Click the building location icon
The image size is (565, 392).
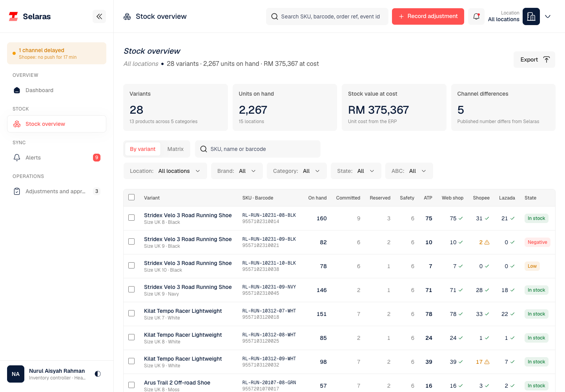coord(531,16)
